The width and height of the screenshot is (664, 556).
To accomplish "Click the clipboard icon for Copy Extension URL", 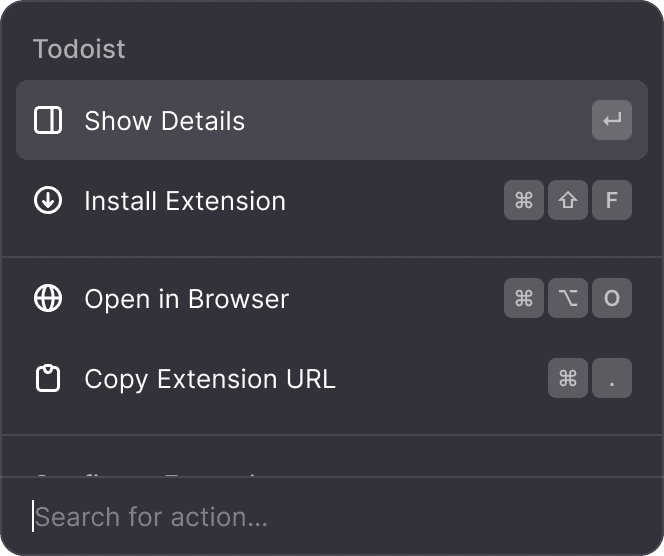I will tap(48, 379).
